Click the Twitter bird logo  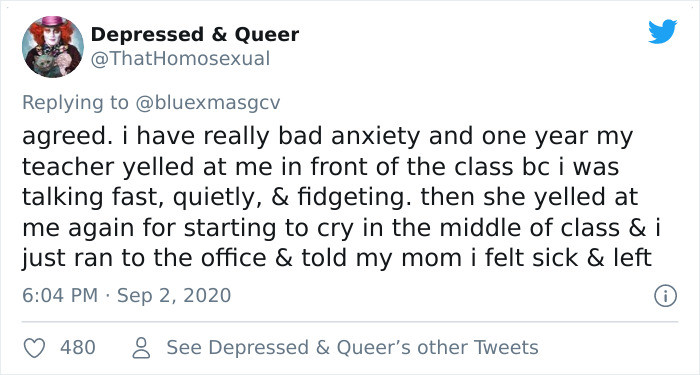(x=662, y=32)
